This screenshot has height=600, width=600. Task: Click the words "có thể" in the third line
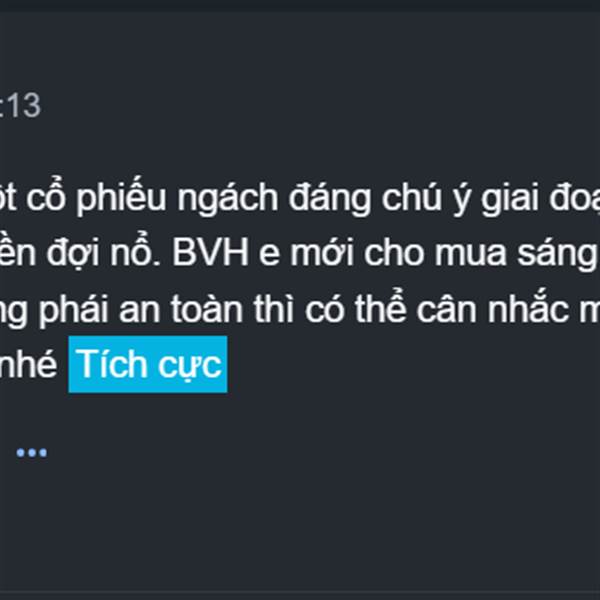[355, 309]
